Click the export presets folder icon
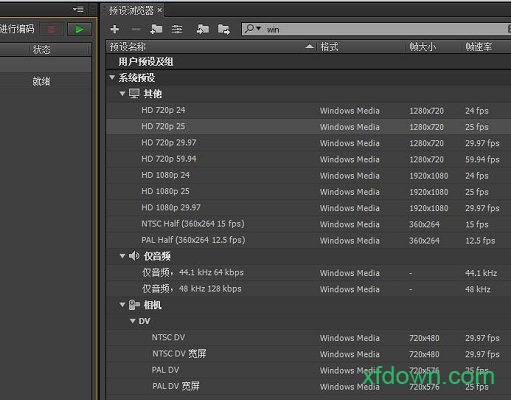The height and width of the screenshot is (400, 511). pos(224,29)
